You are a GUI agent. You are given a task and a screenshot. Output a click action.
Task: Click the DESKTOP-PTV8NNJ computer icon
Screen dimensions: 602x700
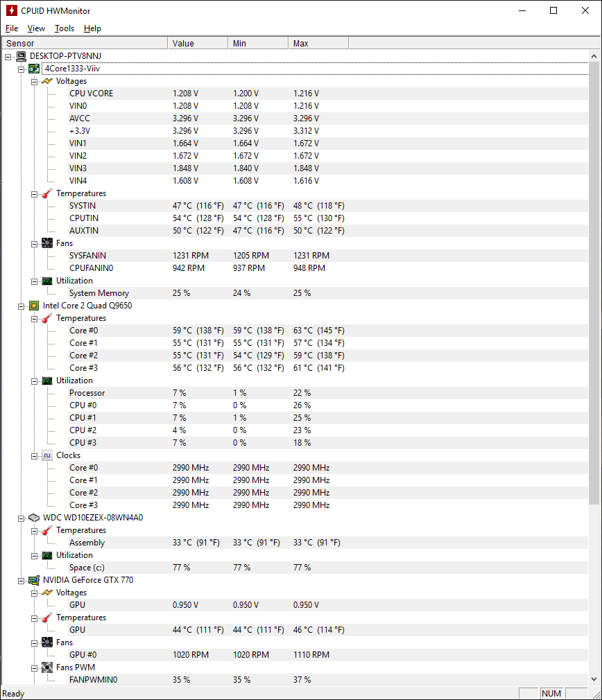(x=21, y=56)
